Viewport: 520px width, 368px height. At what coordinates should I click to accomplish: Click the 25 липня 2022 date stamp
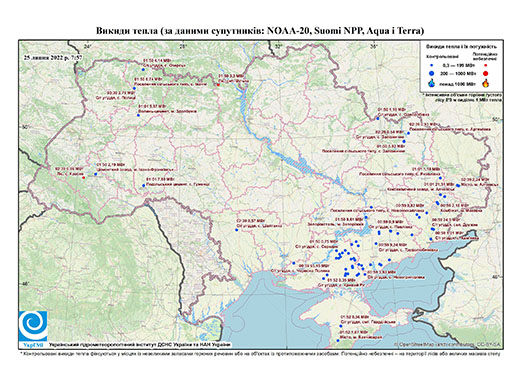coord(53,57)
